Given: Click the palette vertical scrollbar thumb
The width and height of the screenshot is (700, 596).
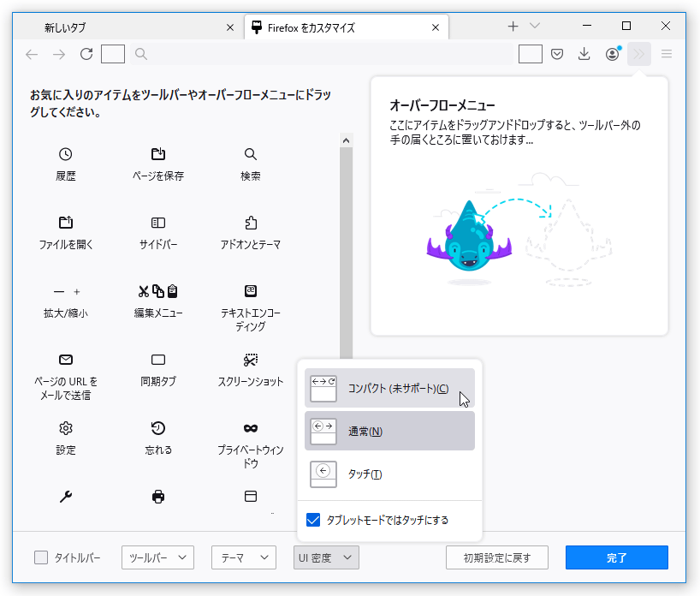Looking at the screenshot, I should click(346, 253).
